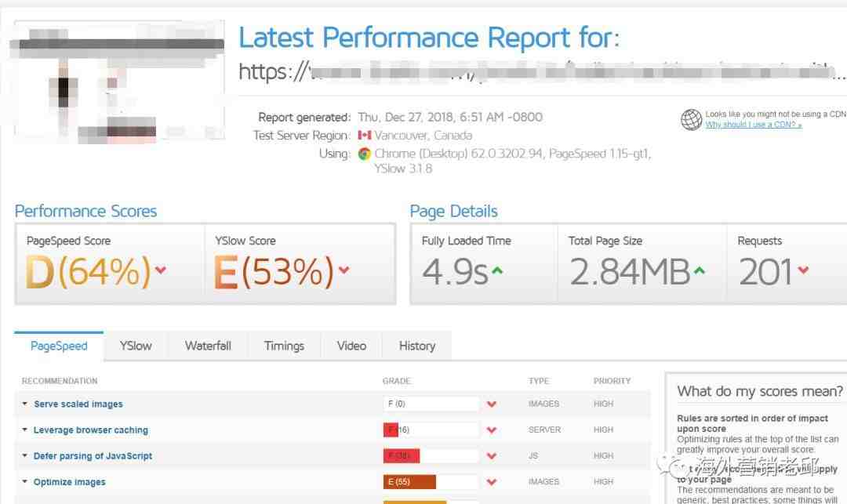Expand the Serve scaled images recommendation
This screenshot has width=847, height=504.
coord(78,404)
